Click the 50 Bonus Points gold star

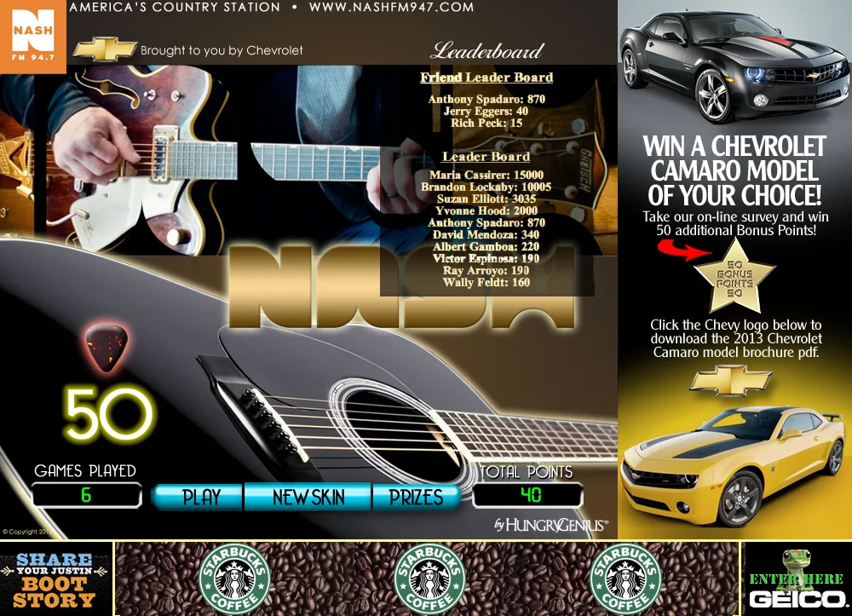[x=734, y=277]
